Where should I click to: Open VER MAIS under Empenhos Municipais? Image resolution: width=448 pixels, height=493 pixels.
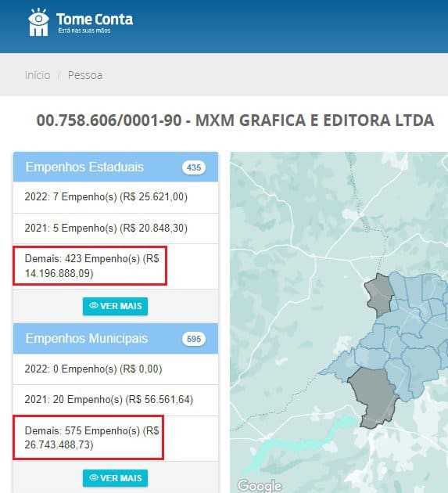tap(115, 478)
